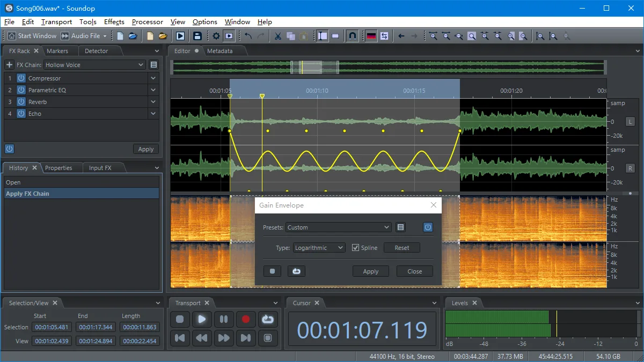Open the settings gear icon in toolbar
The image size is (644, 362).
tap(216, 36)
